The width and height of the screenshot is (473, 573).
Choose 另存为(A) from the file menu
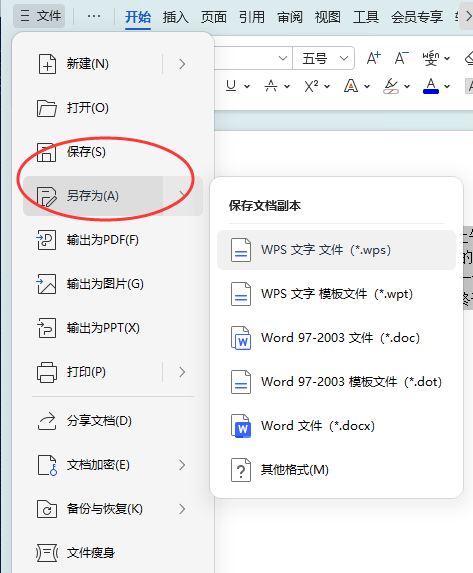point(93,196)
